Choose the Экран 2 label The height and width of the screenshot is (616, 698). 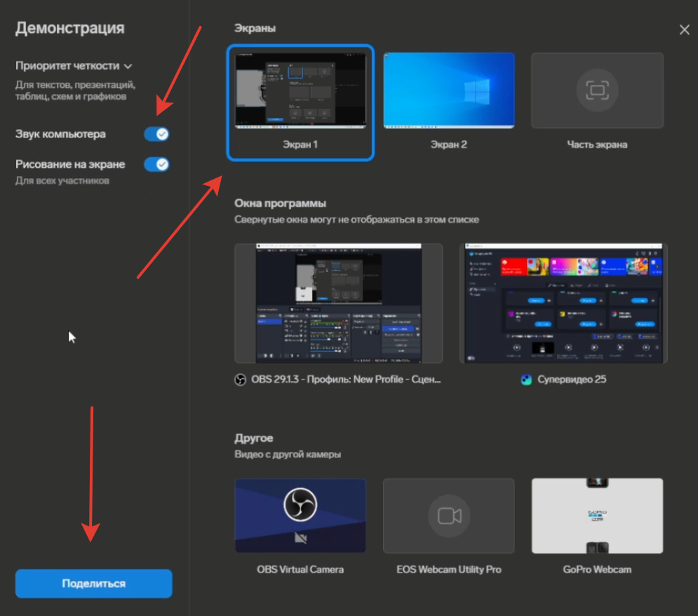pos(449,145)
